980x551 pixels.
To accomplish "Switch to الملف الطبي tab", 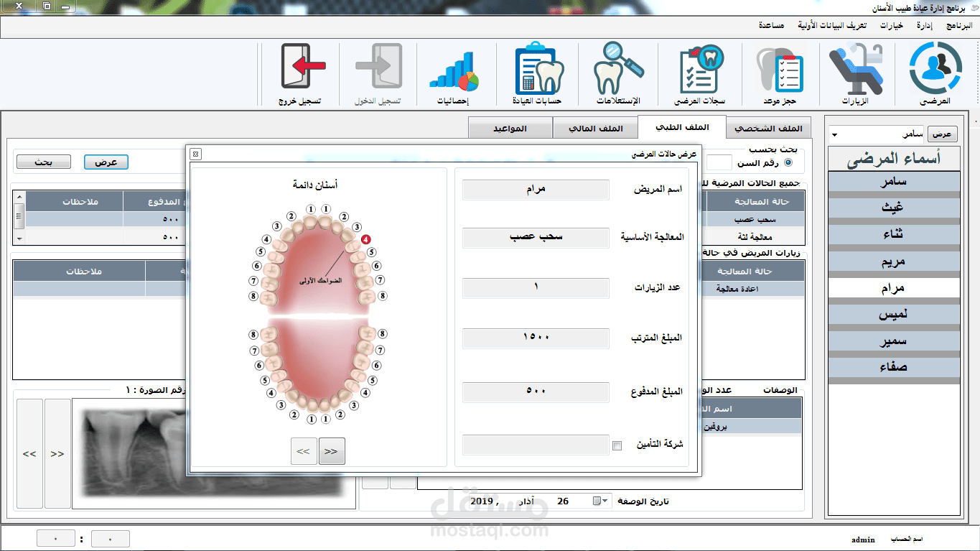I will [x=682, y=127].
